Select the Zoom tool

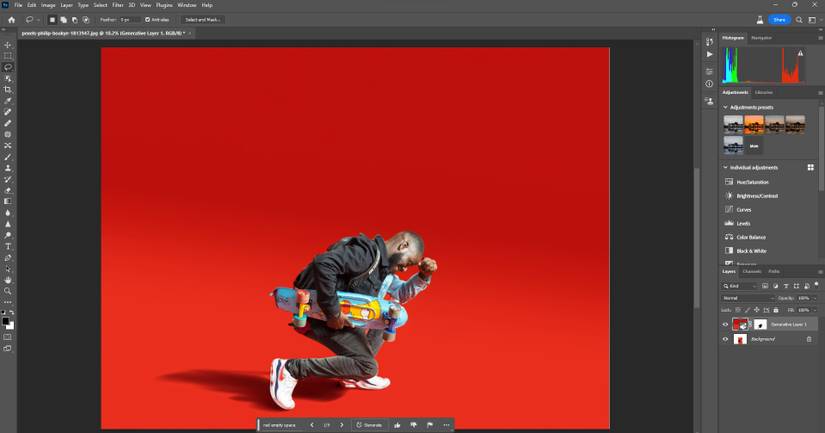[7, 291]
